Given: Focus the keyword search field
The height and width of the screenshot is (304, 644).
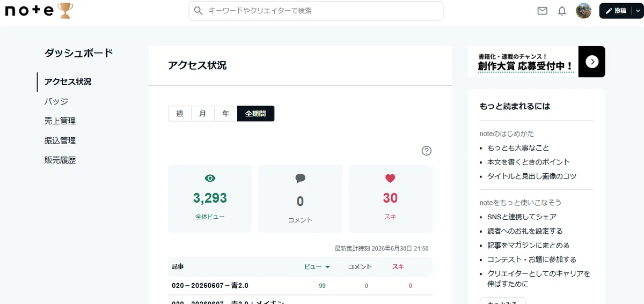Looking at the screenshot, I should (316, 11).
